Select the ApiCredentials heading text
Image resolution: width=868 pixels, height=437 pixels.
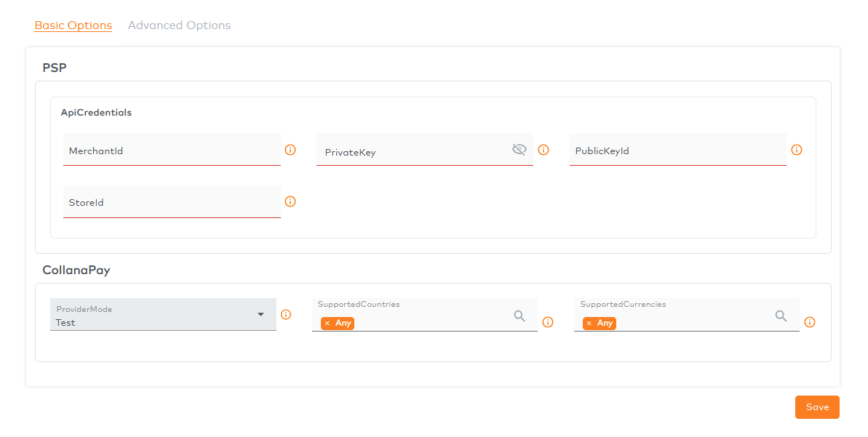(96, 112)
